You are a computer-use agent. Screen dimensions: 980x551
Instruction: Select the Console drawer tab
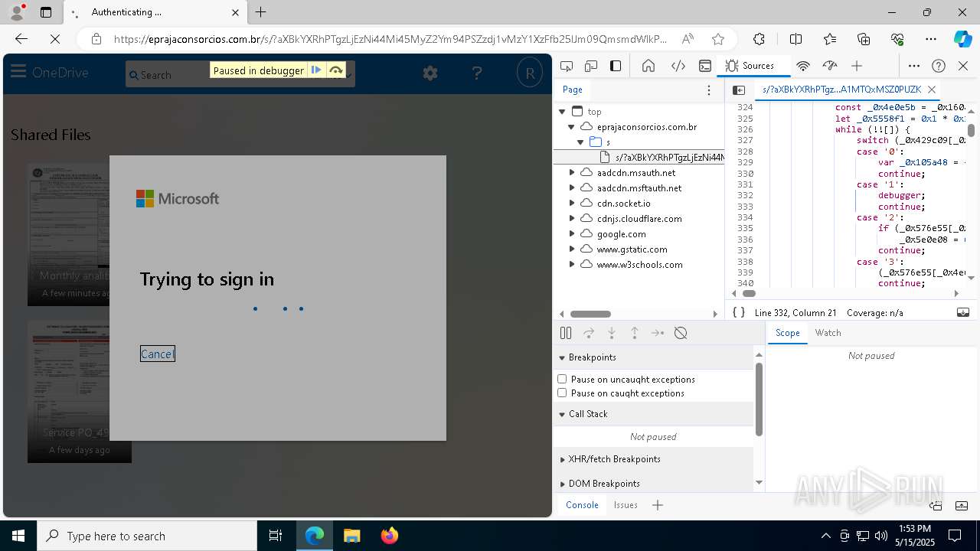pos(582,505)
